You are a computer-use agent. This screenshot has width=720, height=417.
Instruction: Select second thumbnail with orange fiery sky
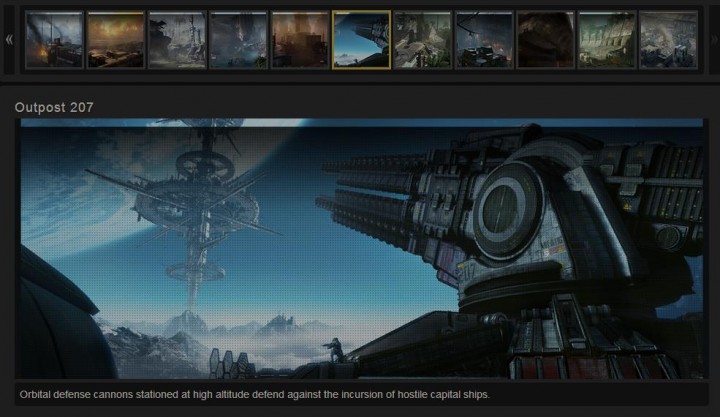pos(115,40)
